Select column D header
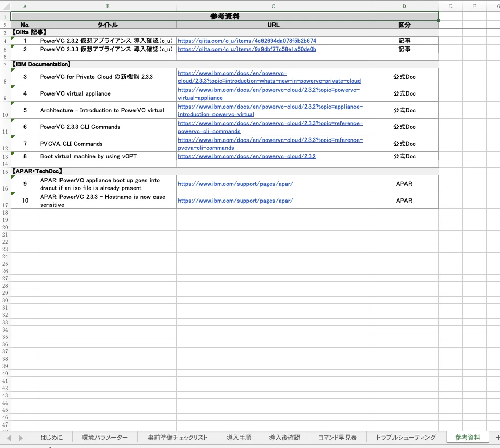Viewport: 500px width, 448px height. pyautogui.click(x=404, y=6)
